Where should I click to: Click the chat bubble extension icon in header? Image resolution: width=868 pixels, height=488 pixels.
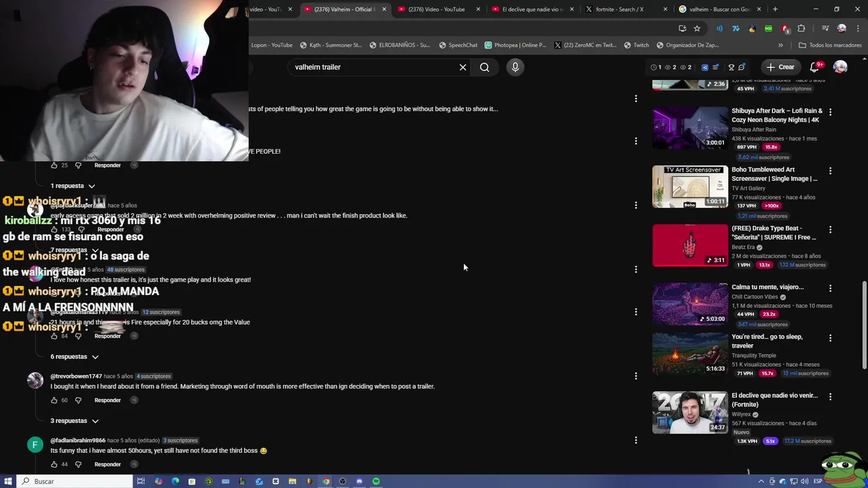[x=741, y=67]
